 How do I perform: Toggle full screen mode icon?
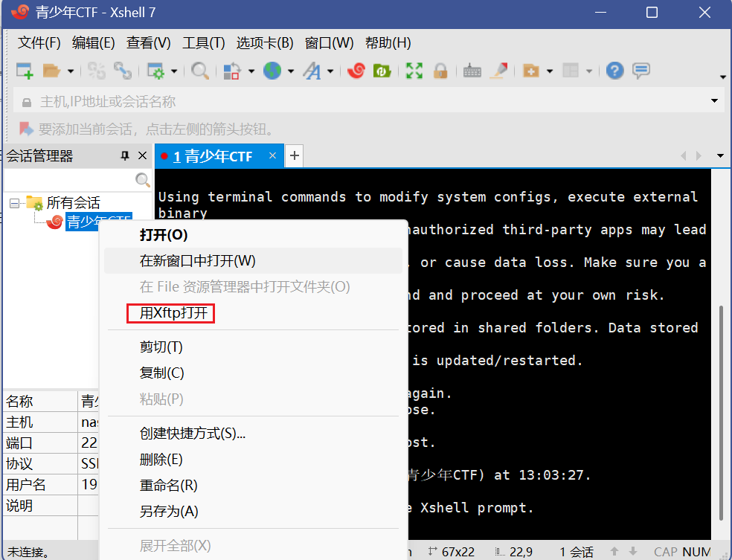[414, 71]
